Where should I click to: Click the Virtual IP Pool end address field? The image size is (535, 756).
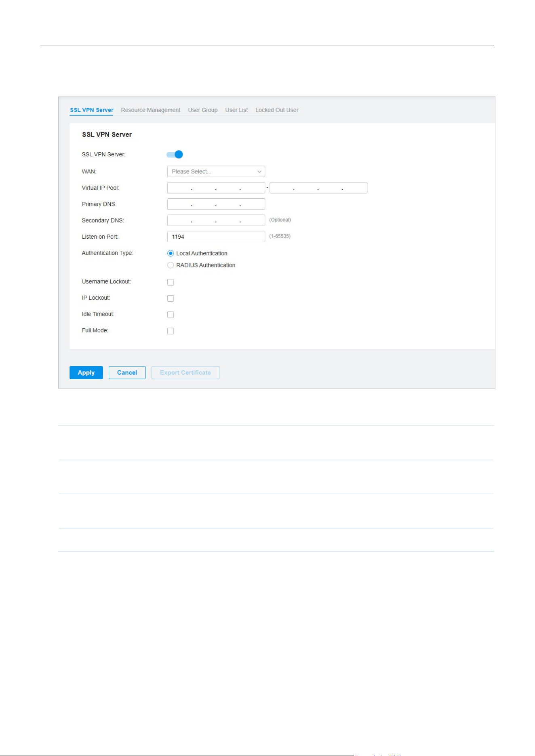(x=318, y=188)
